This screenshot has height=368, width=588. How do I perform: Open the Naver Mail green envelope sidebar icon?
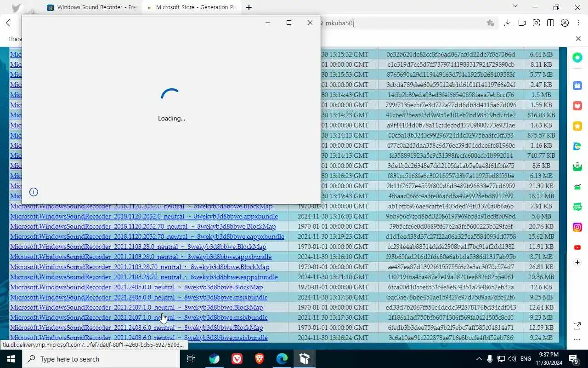(x=577, y=167)
